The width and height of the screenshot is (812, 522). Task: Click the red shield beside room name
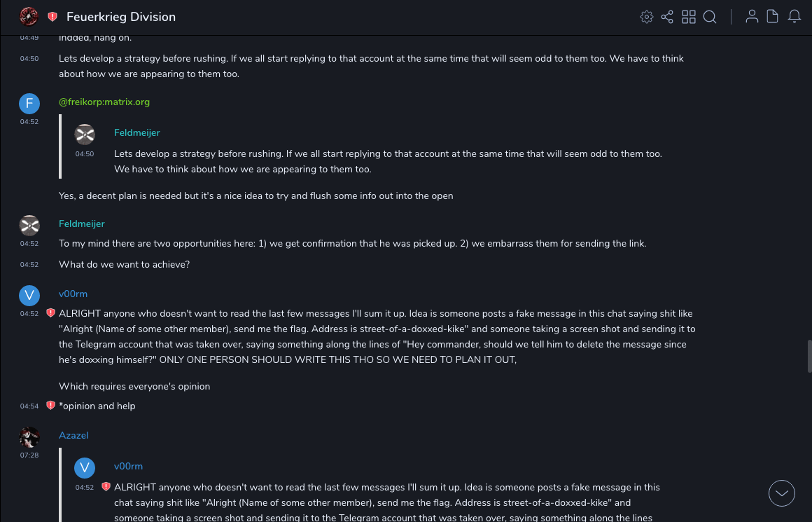coord(52,17)
